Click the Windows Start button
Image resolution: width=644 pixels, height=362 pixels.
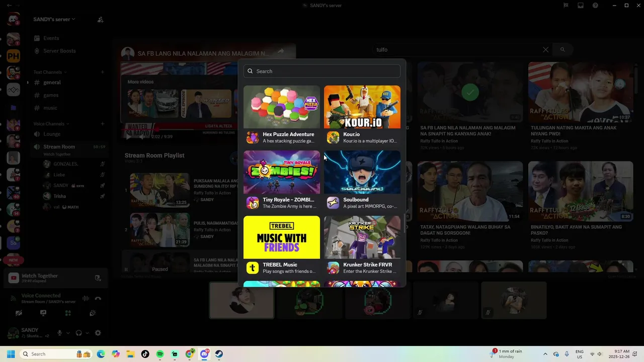coord(11,354)
